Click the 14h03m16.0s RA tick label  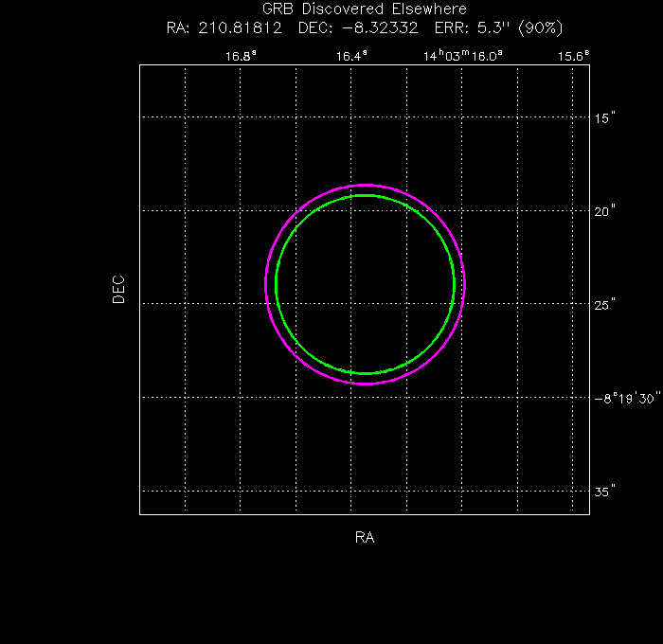pos(463,56)
